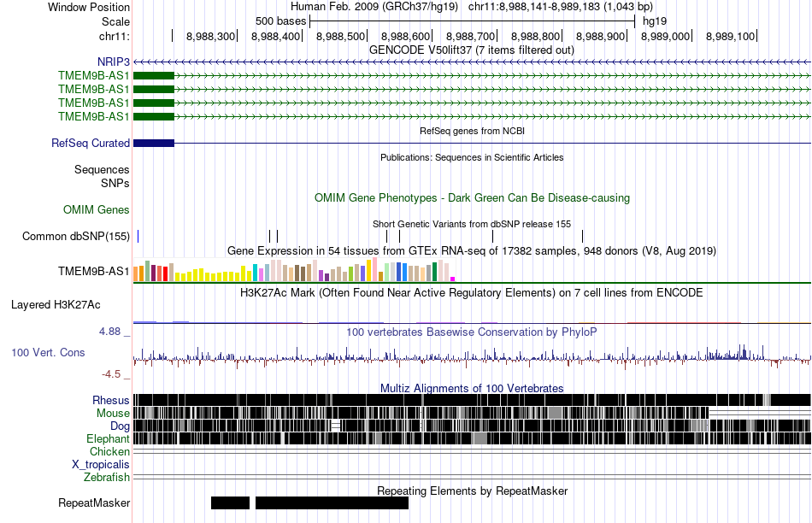Screen dimensions: 812x523
Task: Click the NRIP3 gene label
Action: (x=114, y=62)
